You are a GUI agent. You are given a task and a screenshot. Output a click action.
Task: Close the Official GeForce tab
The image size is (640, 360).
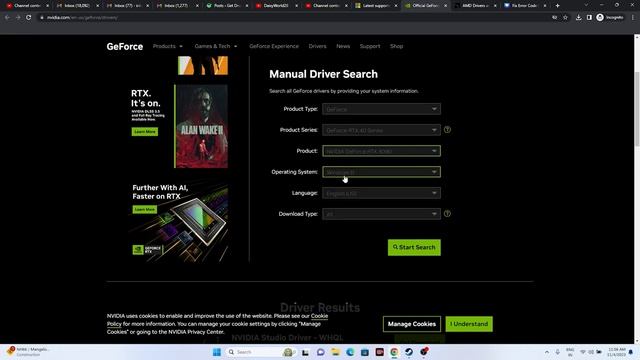445,6
